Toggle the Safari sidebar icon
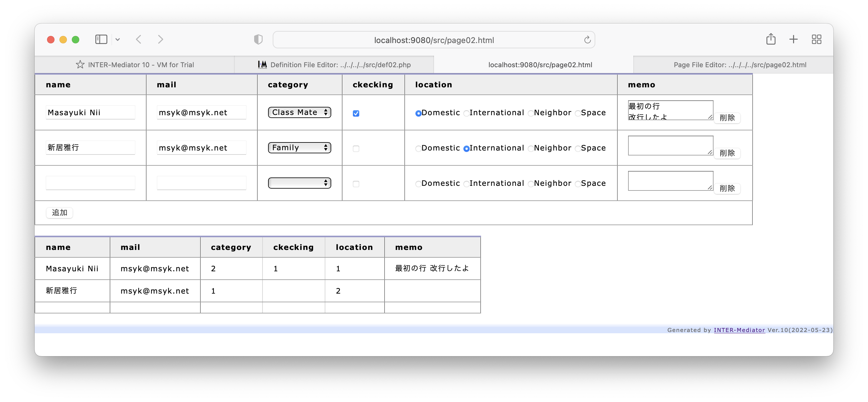This screenshot has height=402, width=868. pos(101,39)
